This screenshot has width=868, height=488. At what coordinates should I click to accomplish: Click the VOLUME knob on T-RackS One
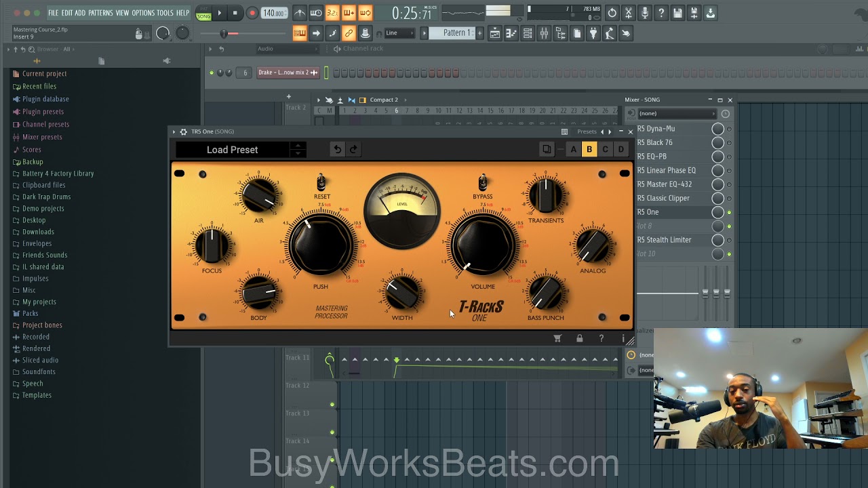(483, 245)
